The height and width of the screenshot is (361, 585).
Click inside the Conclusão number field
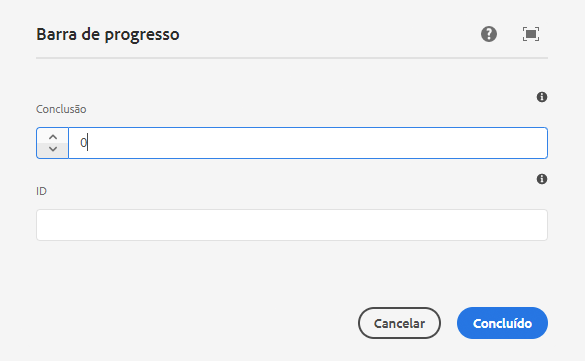(308, 143)
